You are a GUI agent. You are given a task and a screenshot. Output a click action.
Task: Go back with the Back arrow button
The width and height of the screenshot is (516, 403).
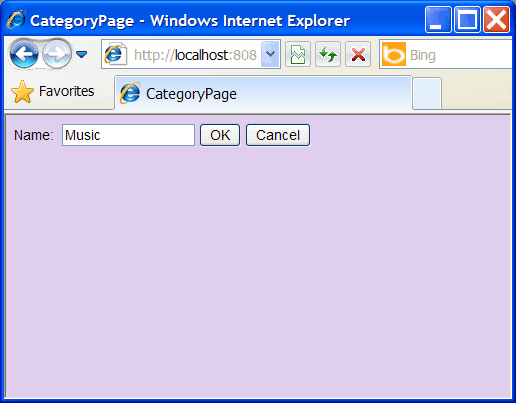click(24, 54)
